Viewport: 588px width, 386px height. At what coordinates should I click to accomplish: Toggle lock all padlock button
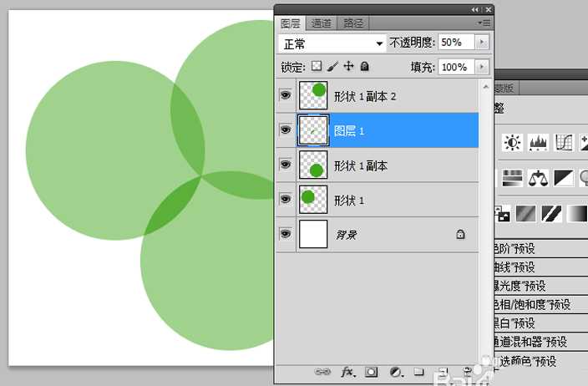coord(364,66)
